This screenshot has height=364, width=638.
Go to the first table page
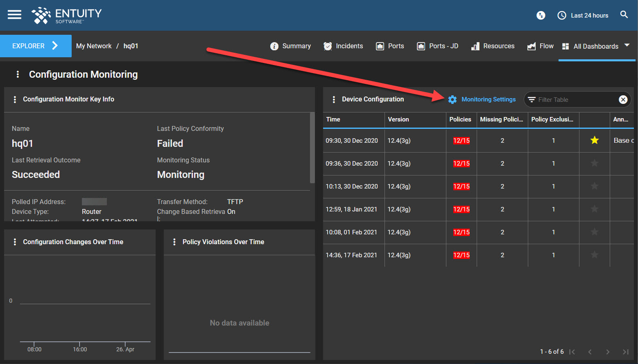point(572,352)
